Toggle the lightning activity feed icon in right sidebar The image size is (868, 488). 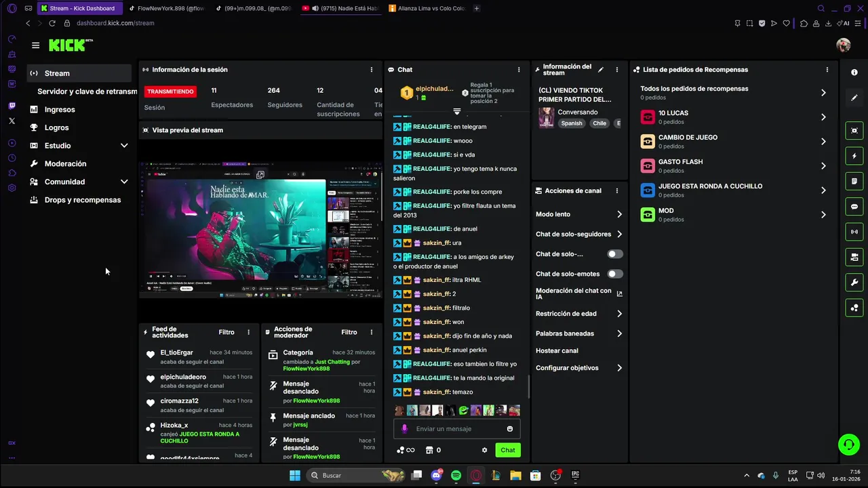pyautogui.click(x=854, y=156)
